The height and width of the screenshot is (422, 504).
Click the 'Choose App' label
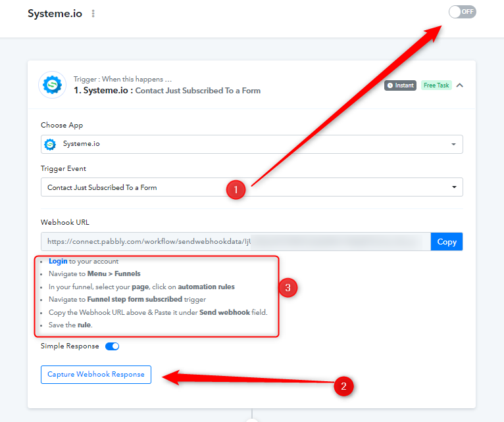point(62,126)
